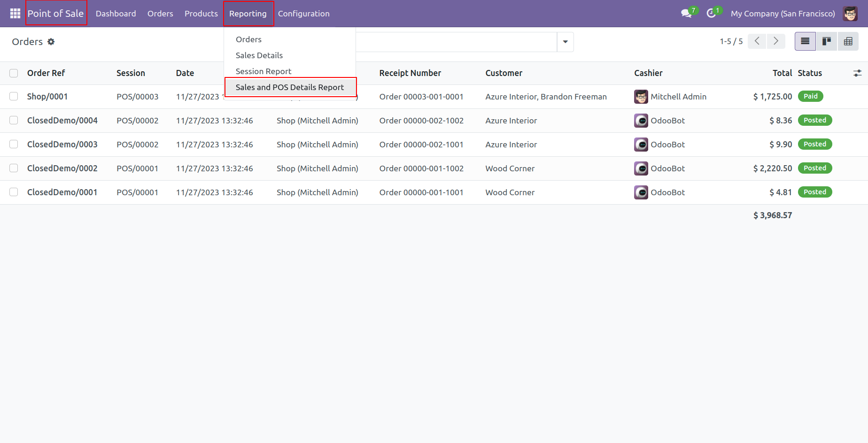Click OdooBot avatar in ClosedDemo/0002 row
The height and width of the screenshot is (443, 868).
click(641, 168)
